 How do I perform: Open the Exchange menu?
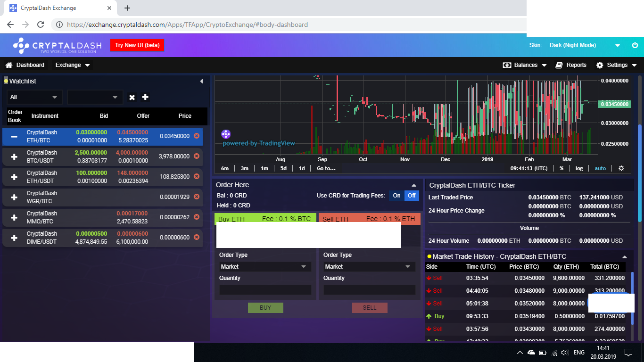[x=73, y=65]
